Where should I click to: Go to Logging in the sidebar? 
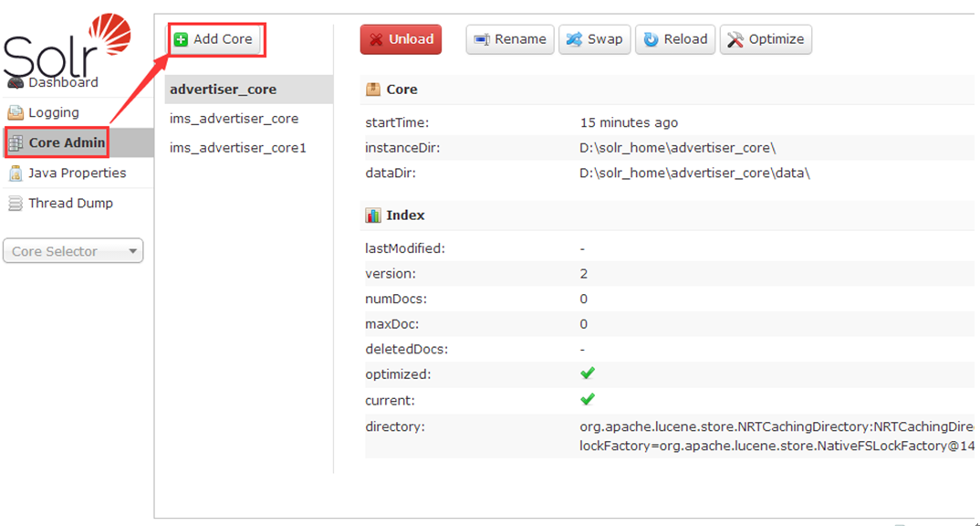[54, 112]
